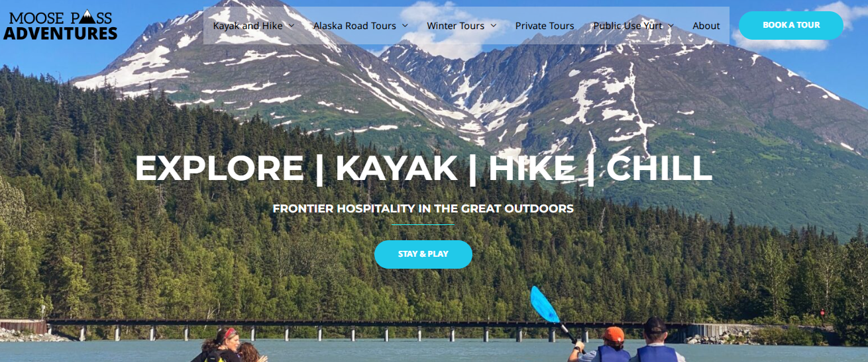Expand the chevron beside Kayak and Hike

tap(292, 26)
